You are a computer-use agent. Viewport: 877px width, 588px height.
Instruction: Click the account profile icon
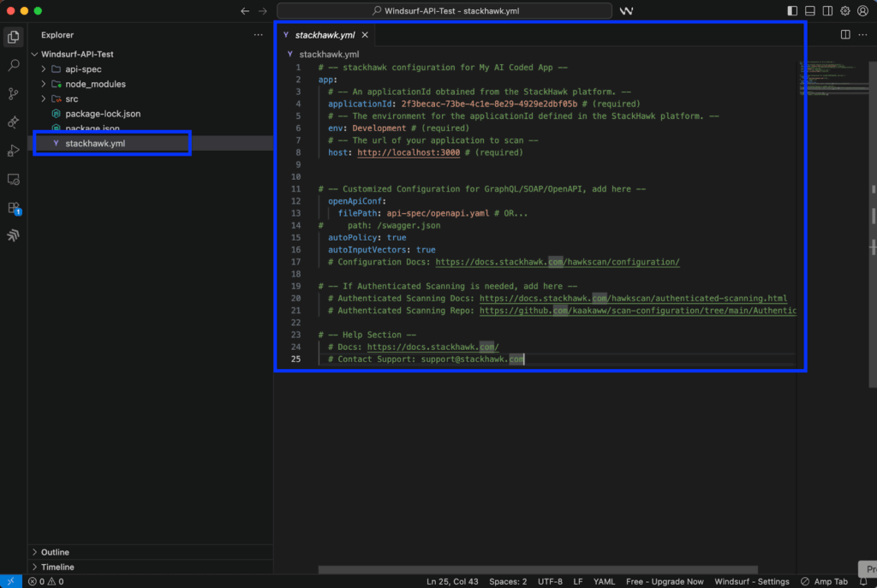click(863, 11)
